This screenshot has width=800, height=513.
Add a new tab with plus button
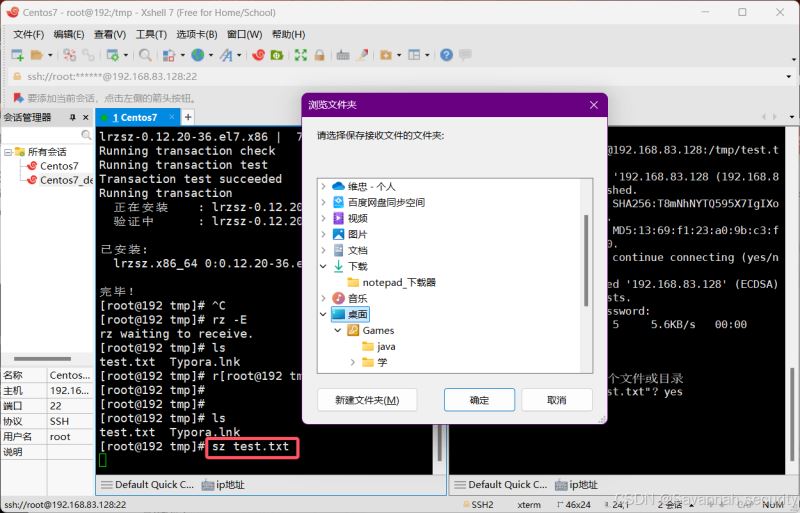[188, 117]
